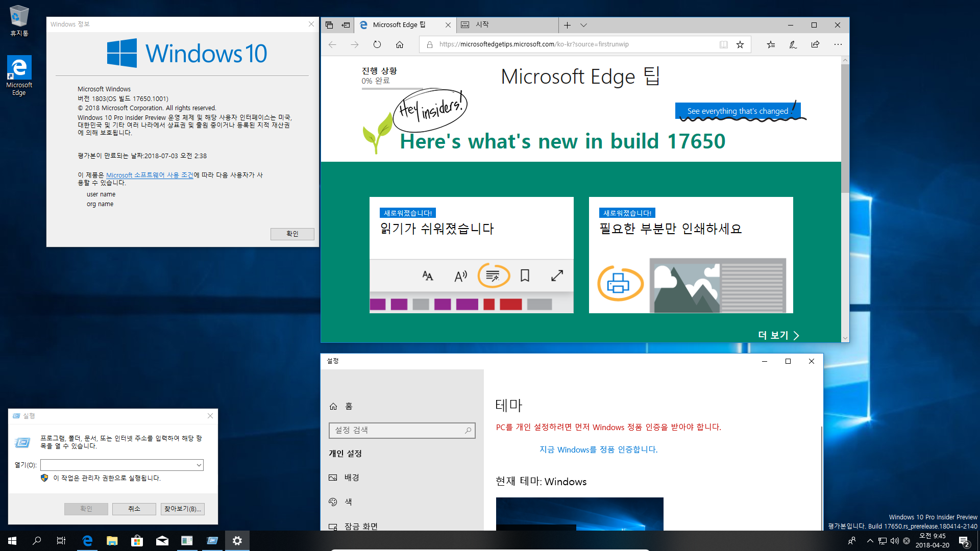The height and width of the screenshot is (551, 980).
Task: Open Recycle Bin desktop icon
Action: [x=19, y=20]
